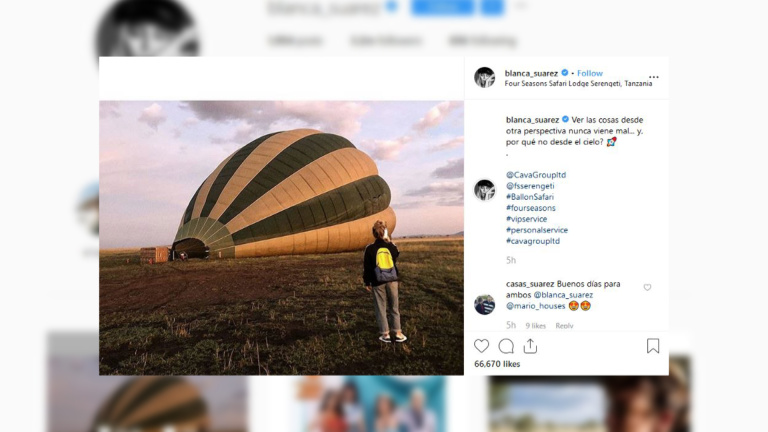Save the post with the bookmark icon
Screen dimensions: 768x432
(x=652, y=346)
